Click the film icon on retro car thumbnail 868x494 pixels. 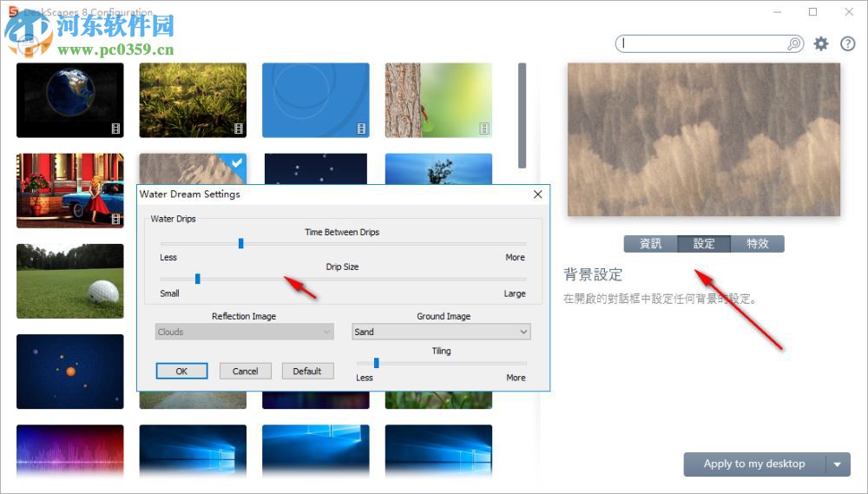pos(115,220)
